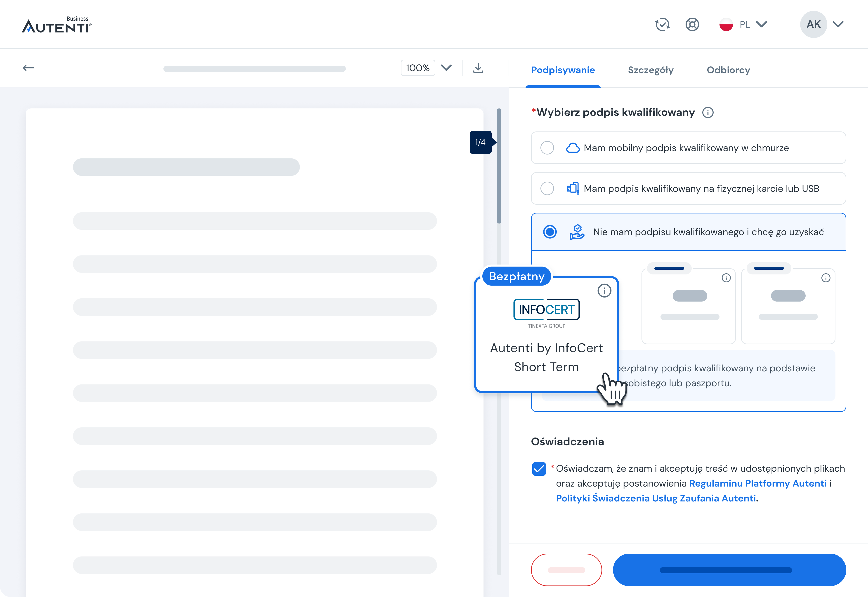This screenshot has height=597, width=868.
Task: Click the back arrow icon
Action: click(x=28, y=68)
